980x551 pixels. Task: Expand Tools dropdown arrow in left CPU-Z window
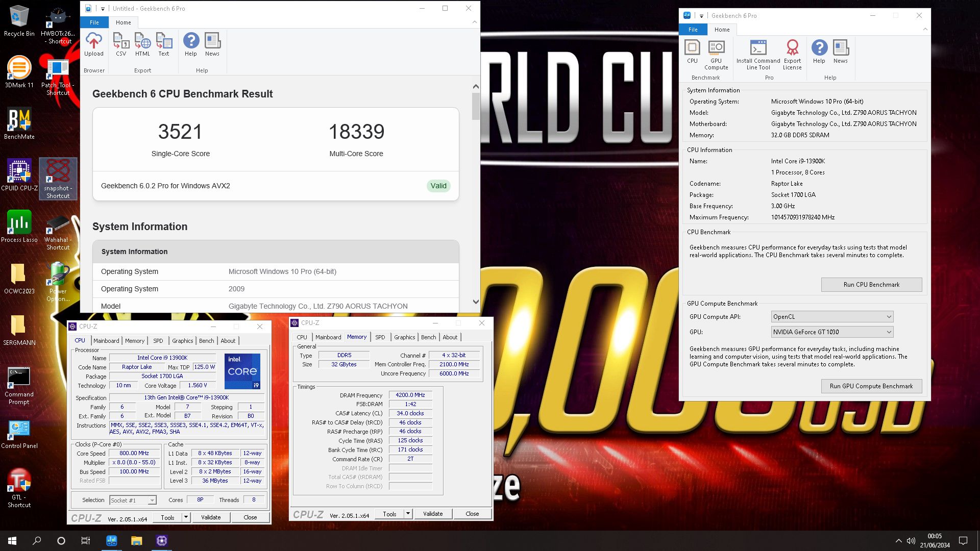pyautogui.click(x=186, y=517)
